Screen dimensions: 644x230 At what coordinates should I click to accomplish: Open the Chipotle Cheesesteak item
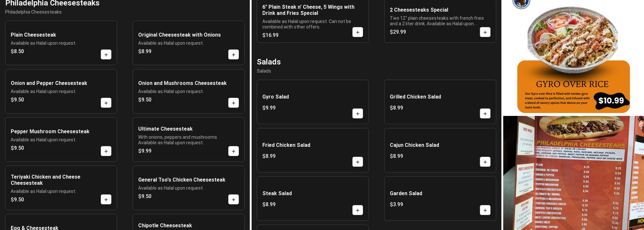point(188,224)
